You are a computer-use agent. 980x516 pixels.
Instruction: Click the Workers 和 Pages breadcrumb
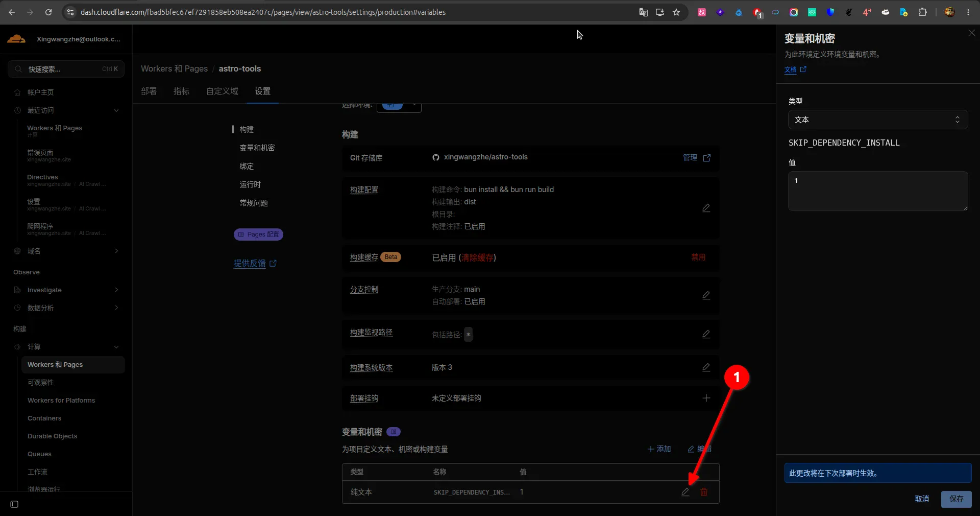click(x=174, y=68)
